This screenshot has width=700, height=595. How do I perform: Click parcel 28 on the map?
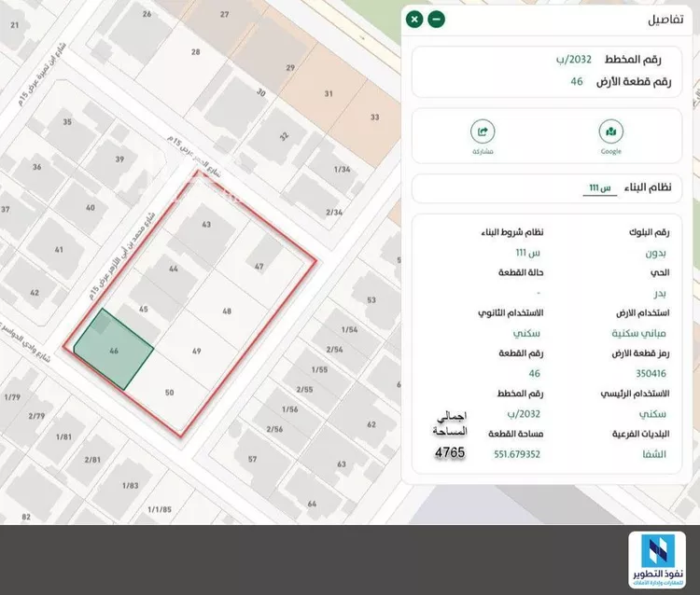pos(196,52)
